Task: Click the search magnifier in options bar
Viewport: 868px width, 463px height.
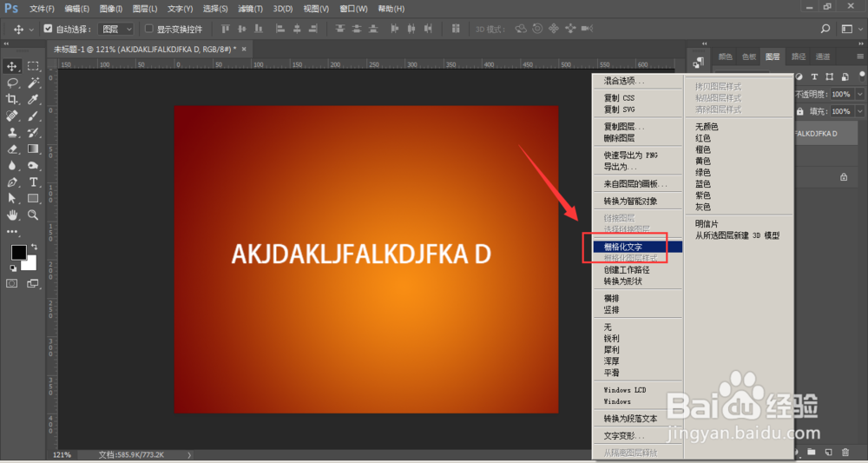Action: (825, 29)
